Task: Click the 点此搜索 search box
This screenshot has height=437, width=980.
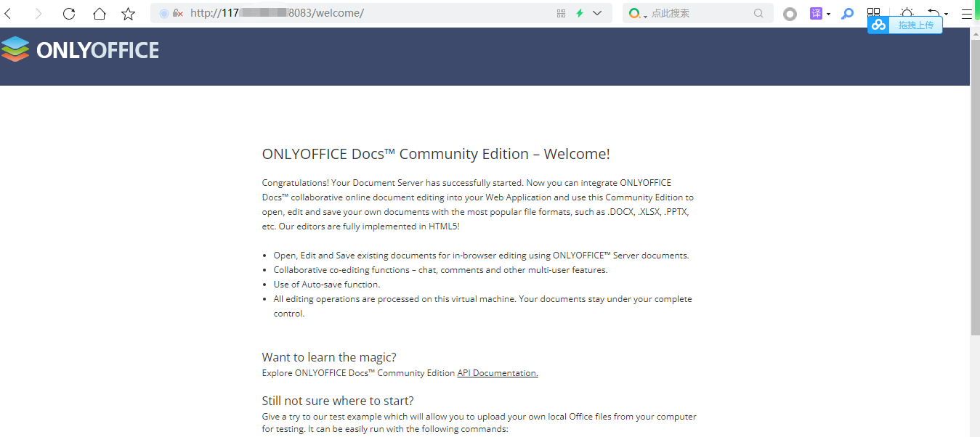Action: point(697,13)
